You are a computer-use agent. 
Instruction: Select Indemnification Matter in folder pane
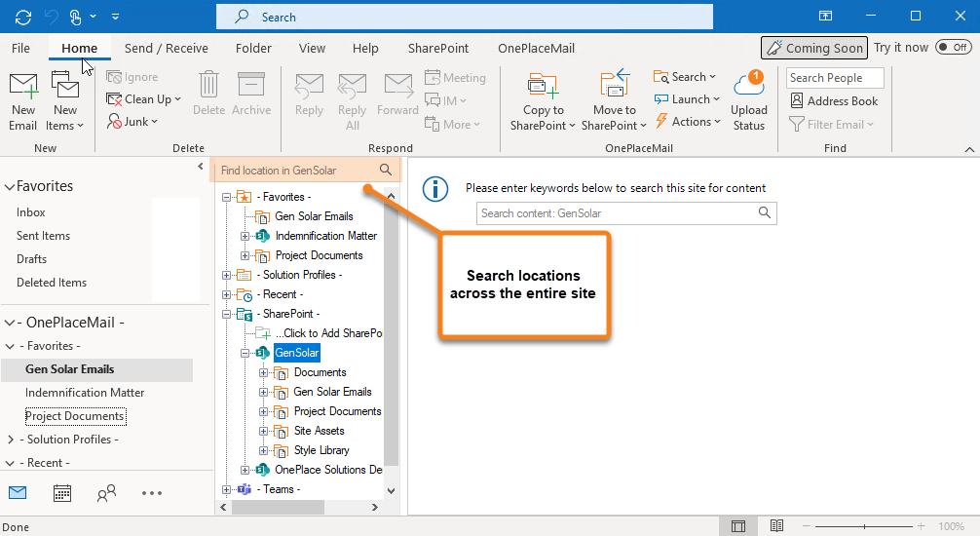(85, 393)
